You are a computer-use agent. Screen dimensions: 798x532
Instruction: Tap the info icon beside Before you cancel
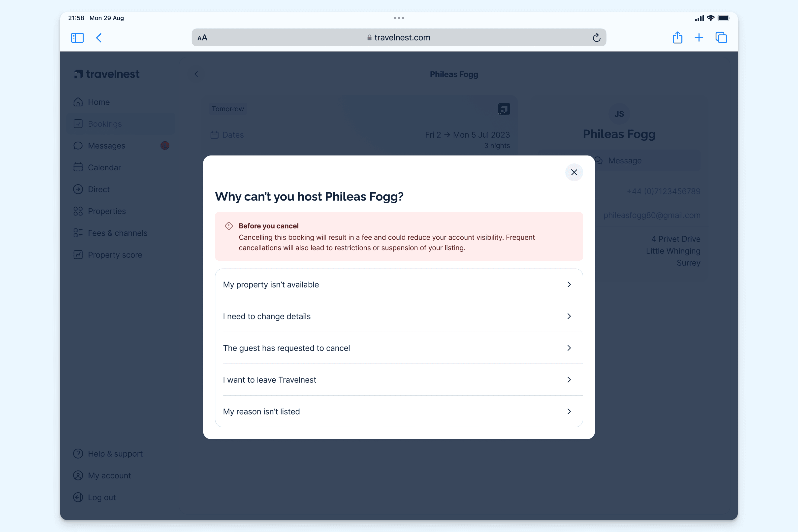(229, 226)
